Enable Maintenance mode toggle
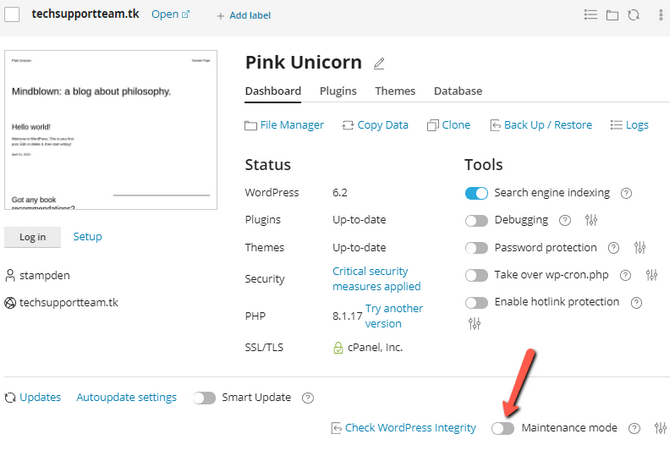 click(x=503, y=428)
